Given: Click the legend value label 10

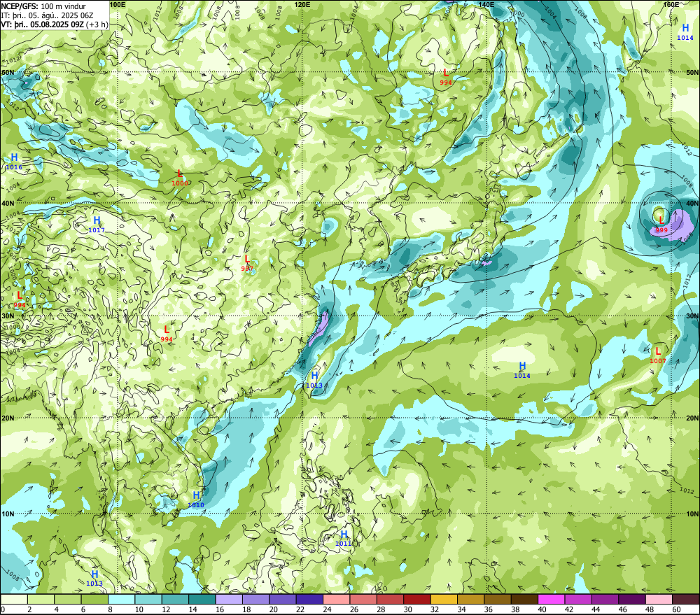Looking at the screenshot, I should [x=139, y=609].
